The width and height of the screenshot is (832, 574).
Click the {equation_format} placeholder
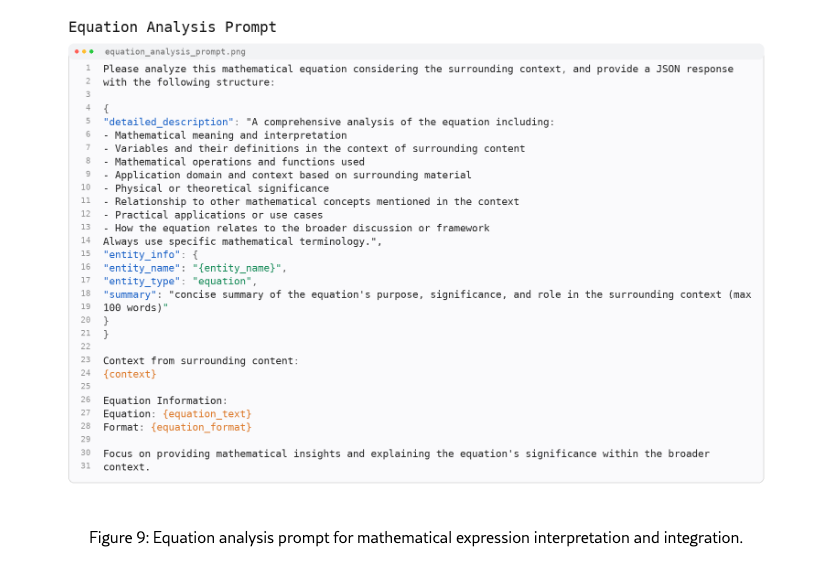[x=200, y=427]
